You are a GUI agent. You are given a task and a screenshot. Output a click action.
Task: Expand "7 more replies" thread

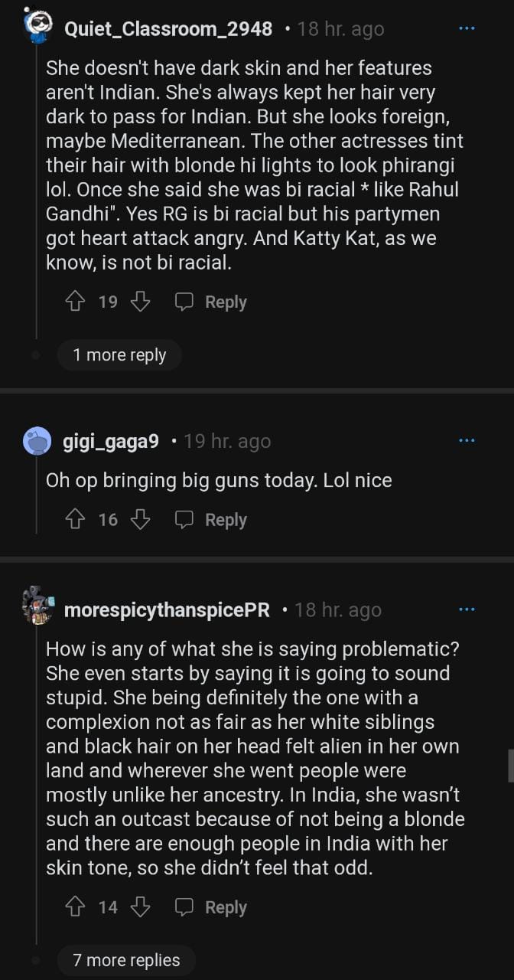point(126,960)
